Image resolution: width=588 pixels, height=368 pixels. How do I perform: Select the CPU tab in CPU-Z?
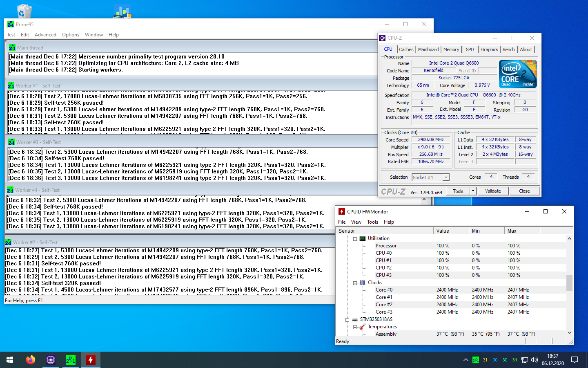point(388,49)
